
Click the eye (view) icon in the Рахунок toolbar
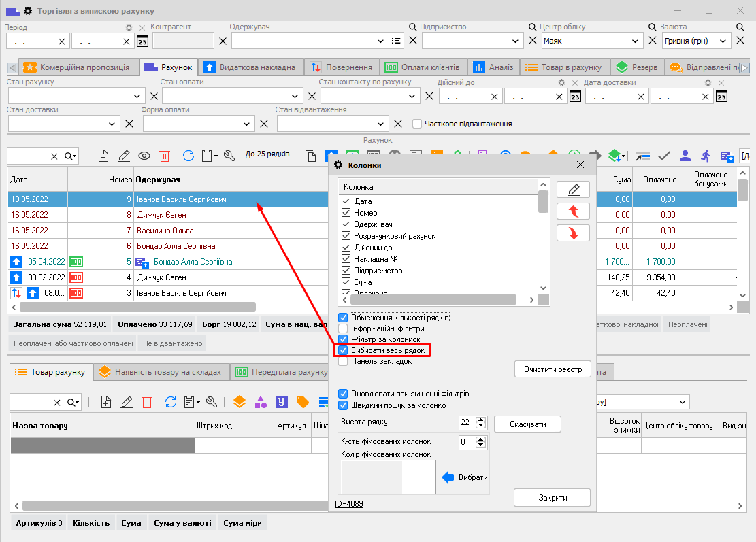click(144, 156)
